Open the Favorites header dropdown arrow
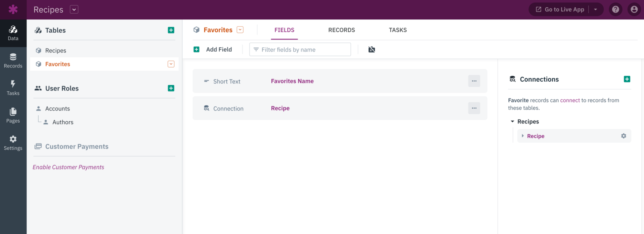This screenshot has width=644, height=234. pyautogui.click(x=240, y=30)
